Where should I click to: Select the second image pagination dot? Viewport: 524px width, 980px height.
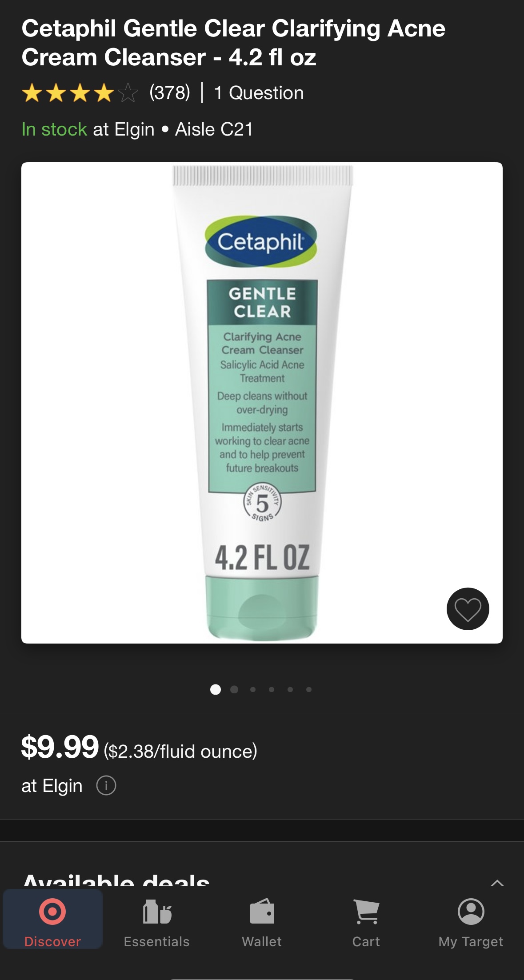(234, 689)
